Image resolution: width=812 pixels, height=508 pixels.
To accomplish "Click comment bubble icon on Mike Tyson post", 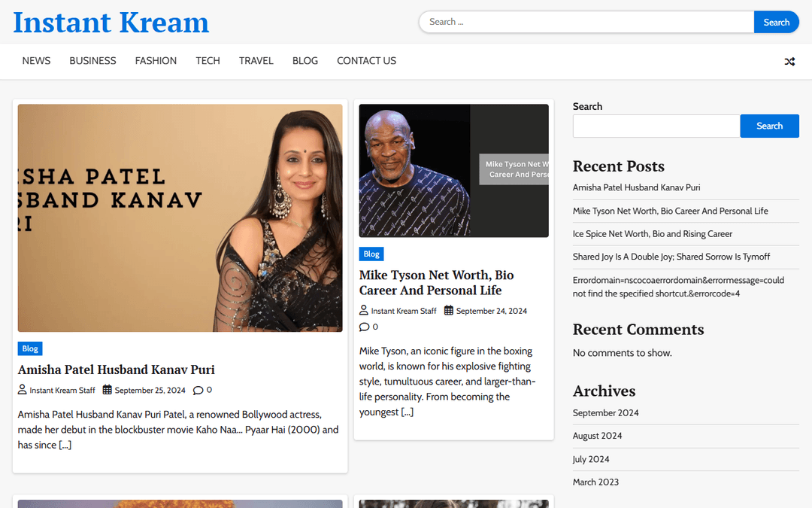I will [x=364, y=327].
